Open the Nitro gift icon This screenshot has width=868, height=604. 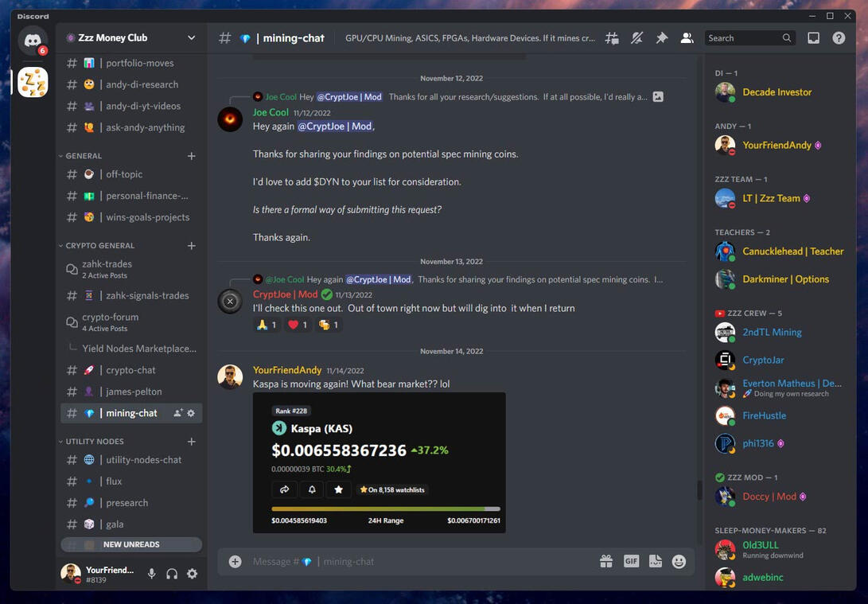pyautogui.click(x=606, y=561)
